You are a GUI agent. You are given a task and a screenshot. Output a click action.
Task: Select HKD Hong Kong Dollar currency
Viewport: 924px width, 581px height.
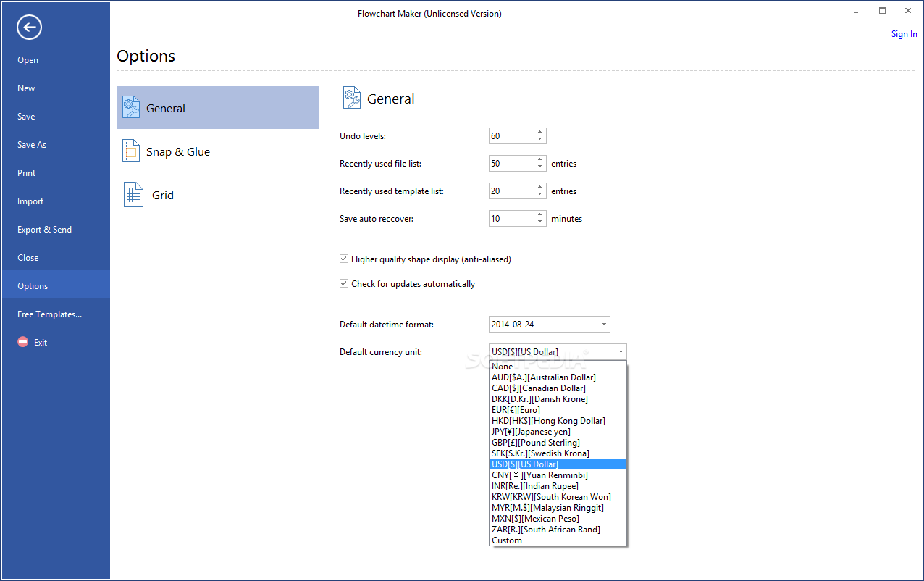[558, 420]
